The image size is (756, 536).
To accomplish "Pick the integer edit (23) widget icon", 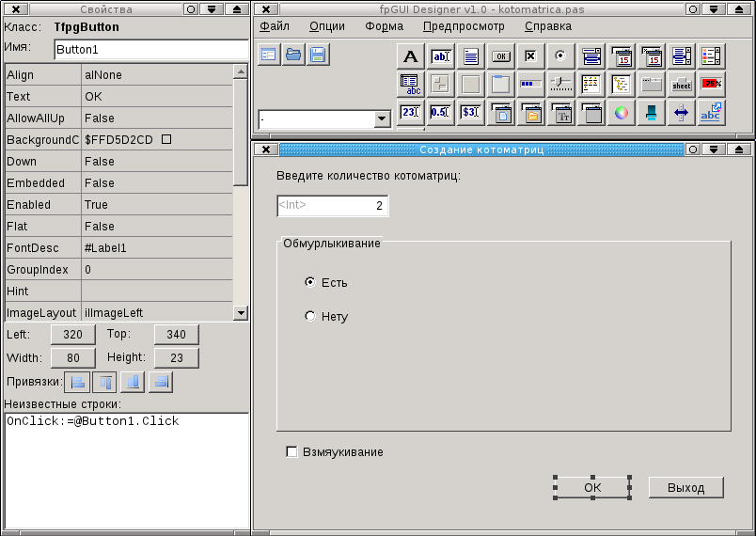I will tap(410, 113).
